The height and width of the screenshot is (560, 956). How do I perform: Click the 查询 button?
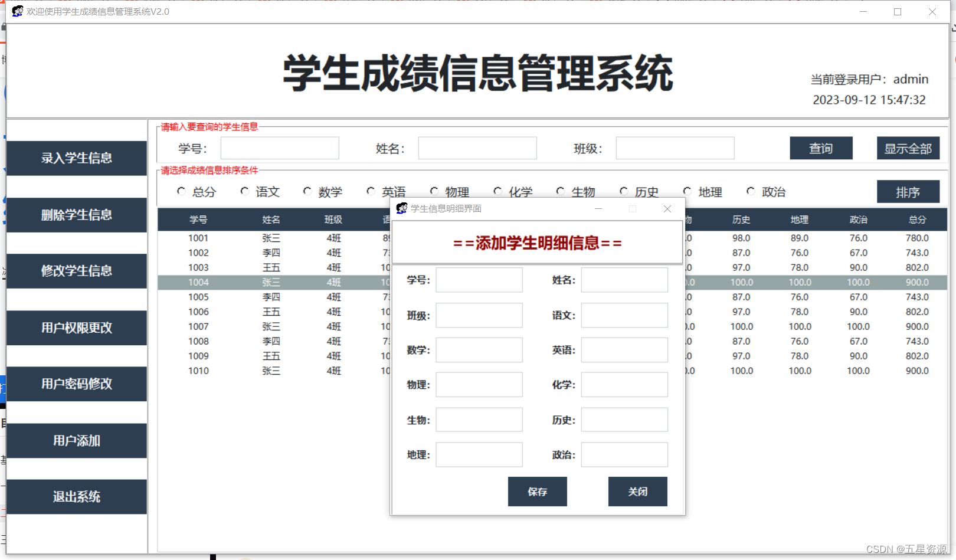(821, 148)
